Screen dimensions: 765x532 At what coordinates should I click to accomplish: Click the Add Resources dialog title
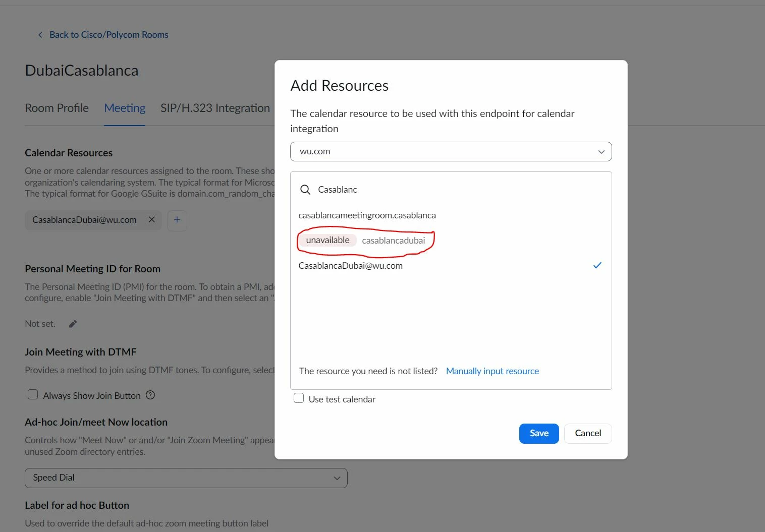tap(340, 86)
